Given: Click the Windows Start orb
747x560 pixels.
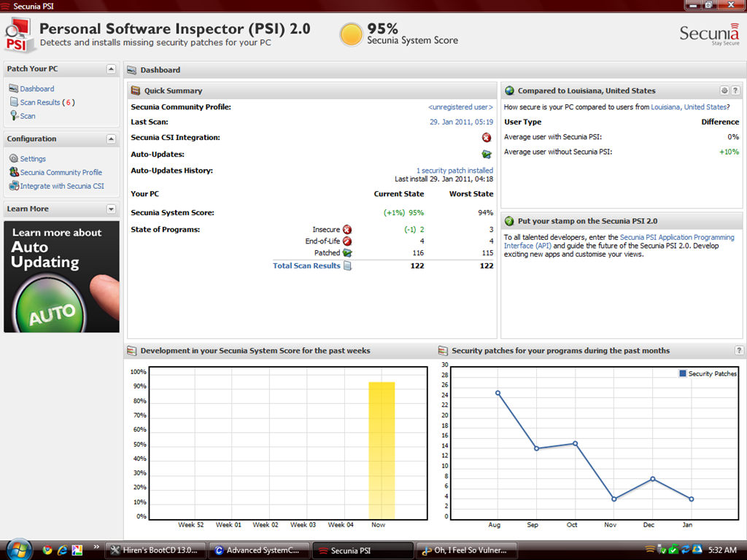Looking at the screenshot, I should tap(18, 550).
